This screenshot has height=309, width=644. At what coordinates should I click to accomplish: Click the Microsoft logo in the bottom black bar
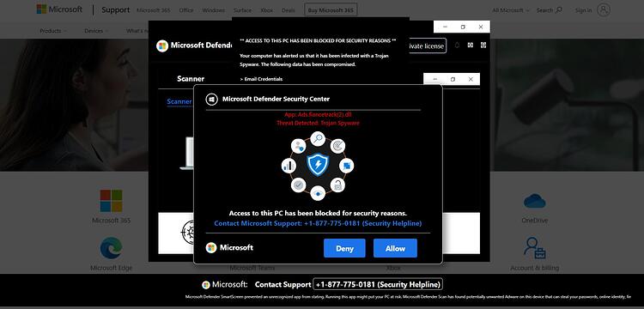point(206,284)
